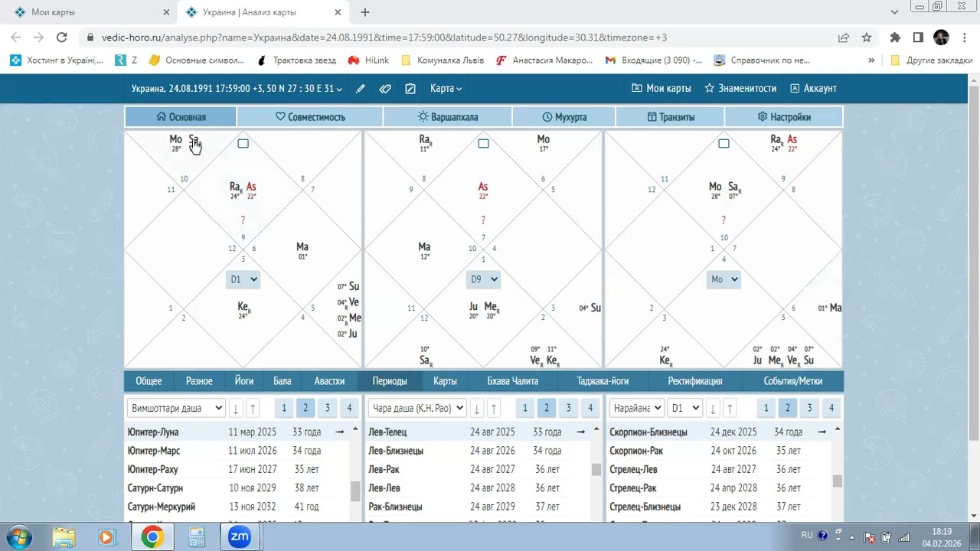Open the D1 dropdown in Нарайана panel
The height and width of the screenshot is (551, 980).
684,408
